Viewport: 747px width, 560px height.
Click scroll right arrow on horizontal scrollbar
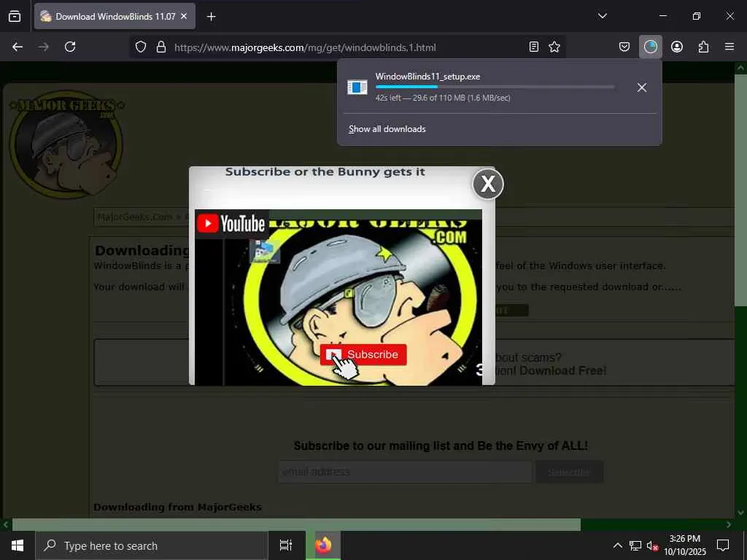[729, 525]
